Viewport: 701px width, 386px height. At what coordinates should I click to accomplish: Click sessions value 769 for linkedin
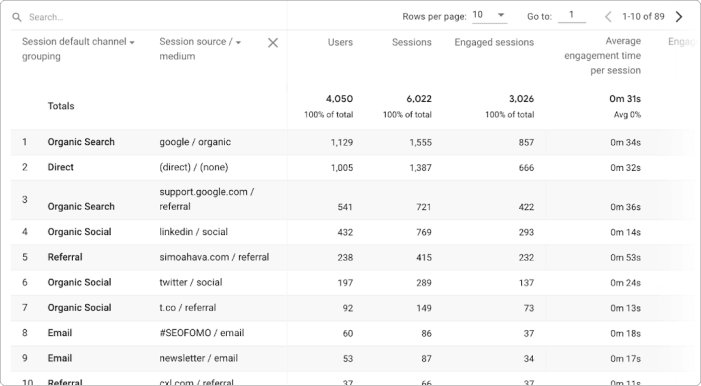point(423,232)
